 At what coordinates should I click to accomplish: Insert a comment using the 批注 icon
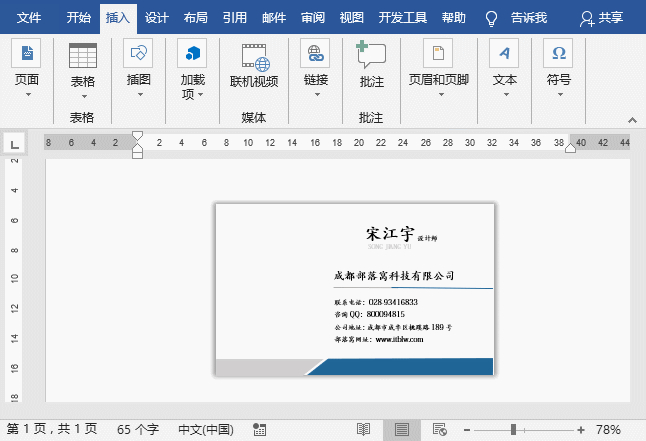click(x=371, y=55)
